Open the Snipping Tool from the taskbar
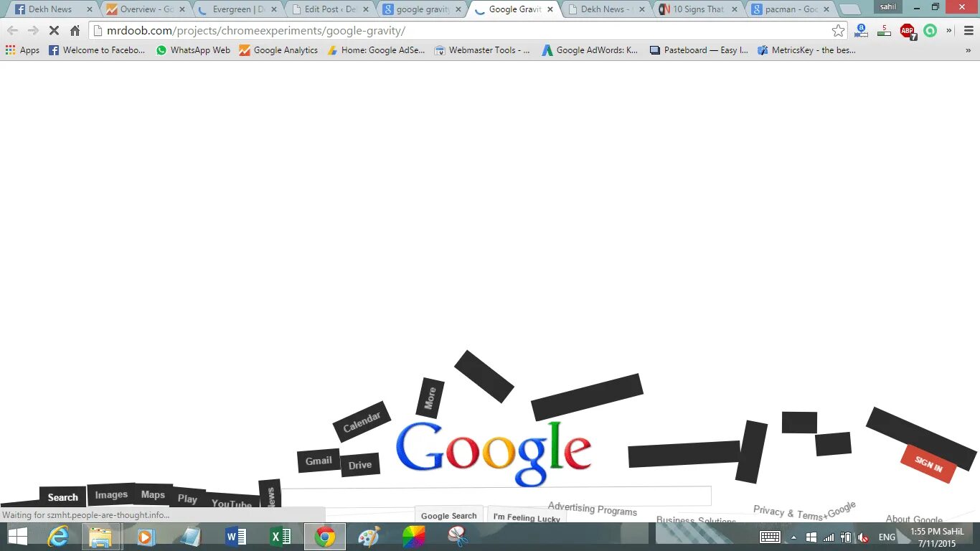 tap(457, 536)
